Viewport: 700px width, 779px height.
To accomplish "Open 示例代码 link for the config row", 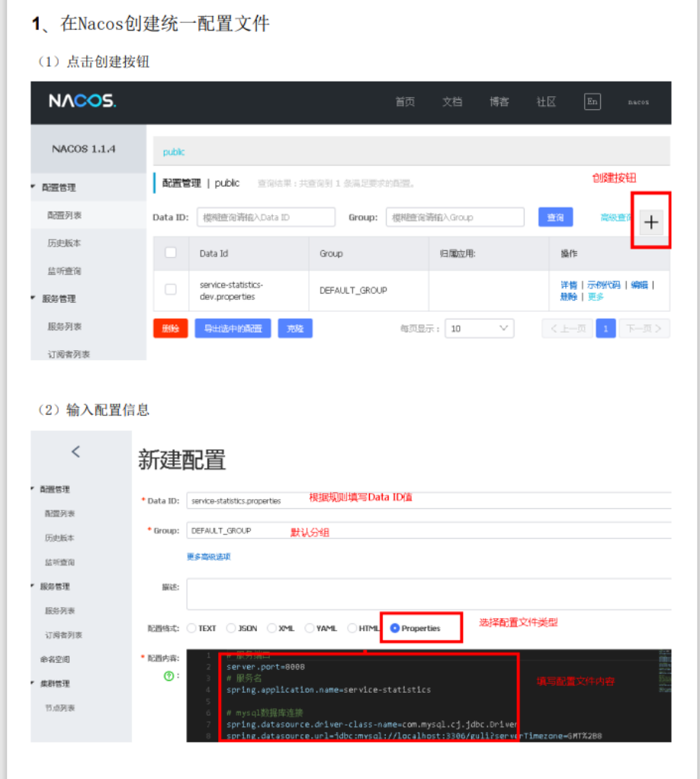I will coord(604,285).
